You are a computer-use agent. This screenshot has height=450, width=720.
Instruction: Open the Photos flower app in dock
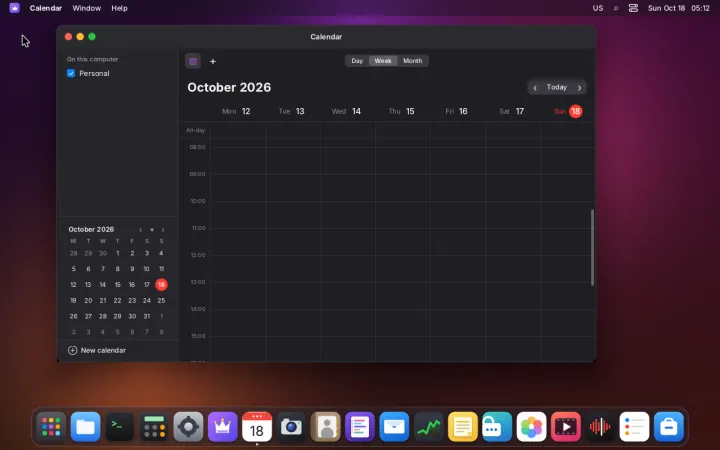[x=531, y=427]
